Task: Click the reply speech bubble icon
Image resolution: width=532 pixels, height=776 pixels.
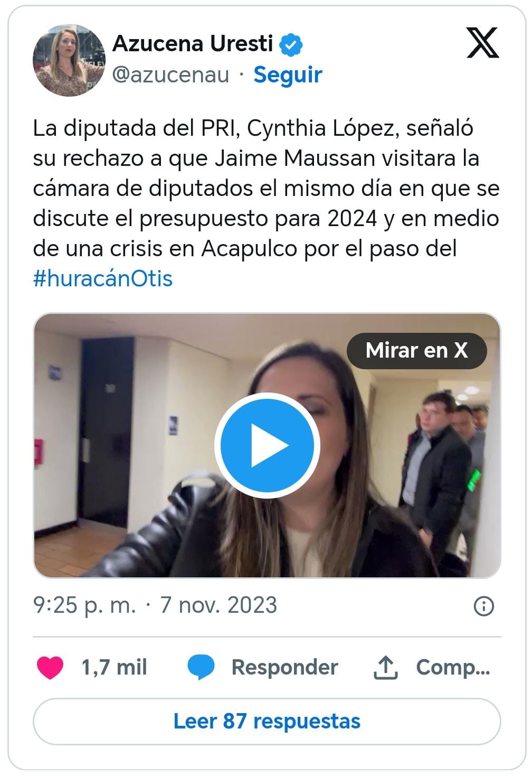Action: coord(201,667)
